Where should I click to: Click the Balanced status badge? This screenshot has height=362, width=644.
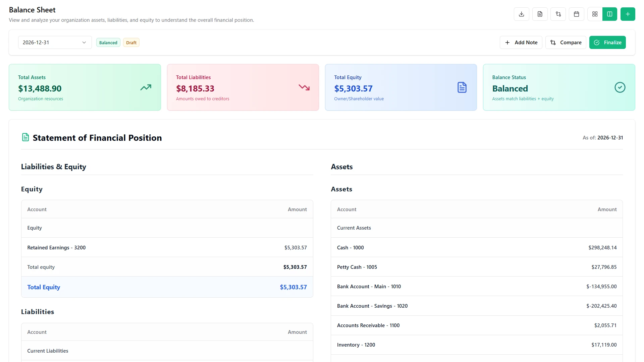[x=108, y=43]
